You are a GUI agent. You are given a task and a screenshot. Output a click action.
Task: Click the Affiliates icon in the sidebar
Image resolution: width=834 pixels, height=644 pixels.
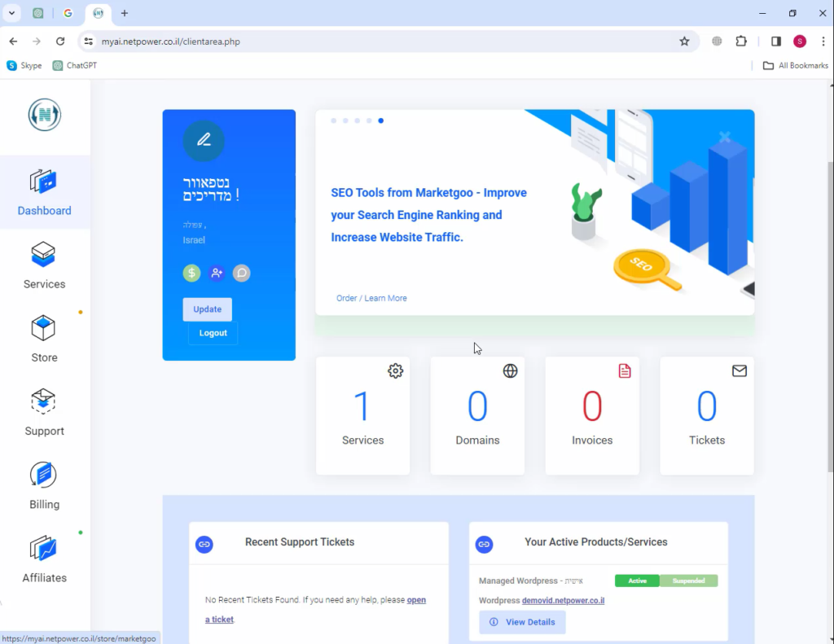pos(43,549)
